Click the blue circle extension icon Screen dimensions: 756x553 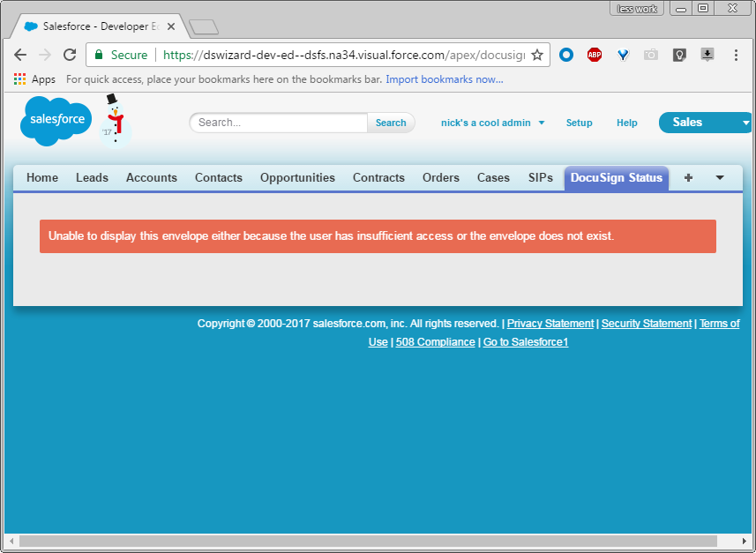(x=567, y=55)
